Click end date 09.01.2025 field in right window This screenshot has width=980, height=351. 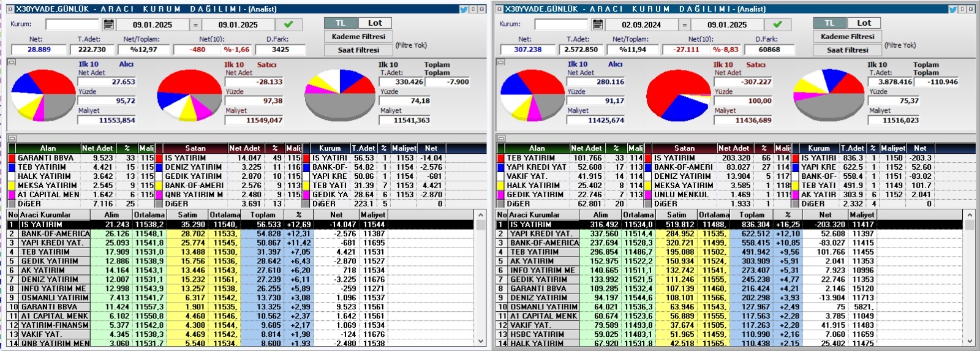click(x=727, y=25)
